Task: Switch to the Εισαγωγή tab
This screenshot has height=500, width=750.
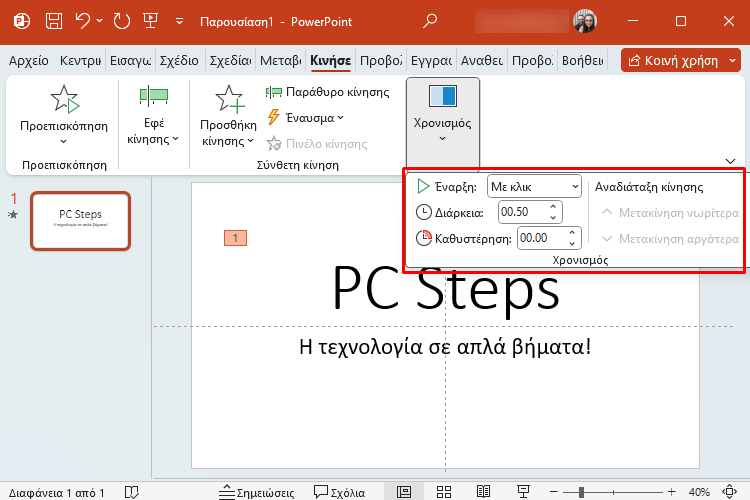Action: click(x=130, y=61)
